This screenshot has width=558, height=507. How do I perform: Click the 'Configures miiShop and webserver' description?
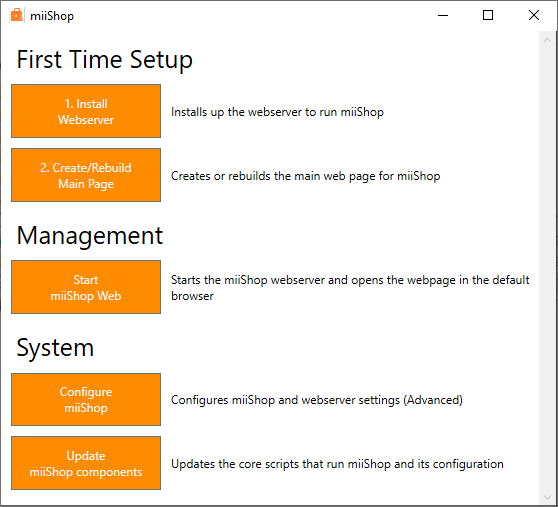coord(317,400)
